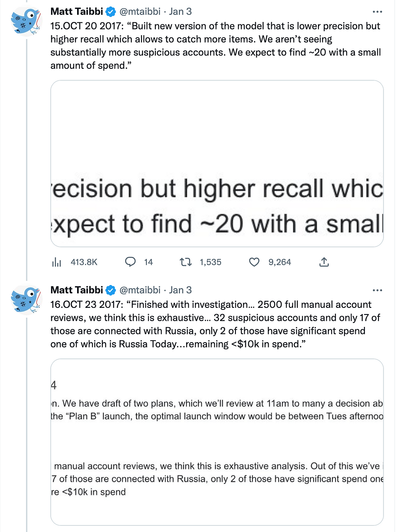Like the tweet with 9,264 likes

coord(254,262)
